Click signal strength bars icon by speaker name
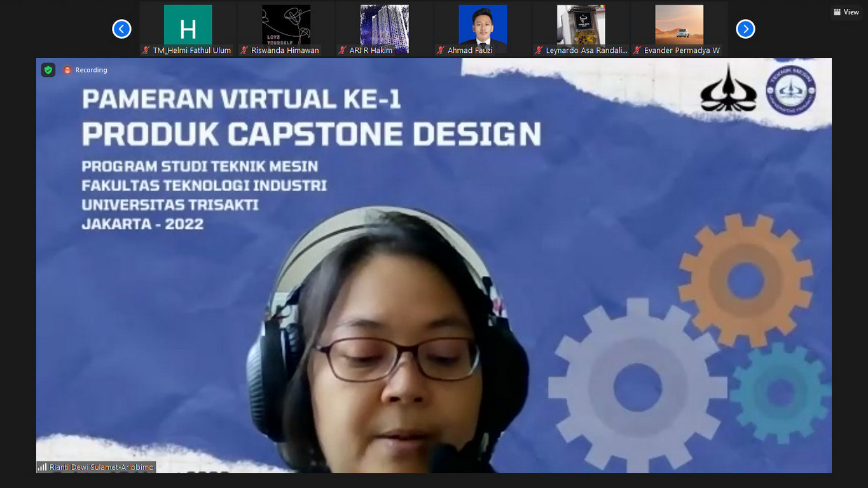868x488 pixels. 43,467
